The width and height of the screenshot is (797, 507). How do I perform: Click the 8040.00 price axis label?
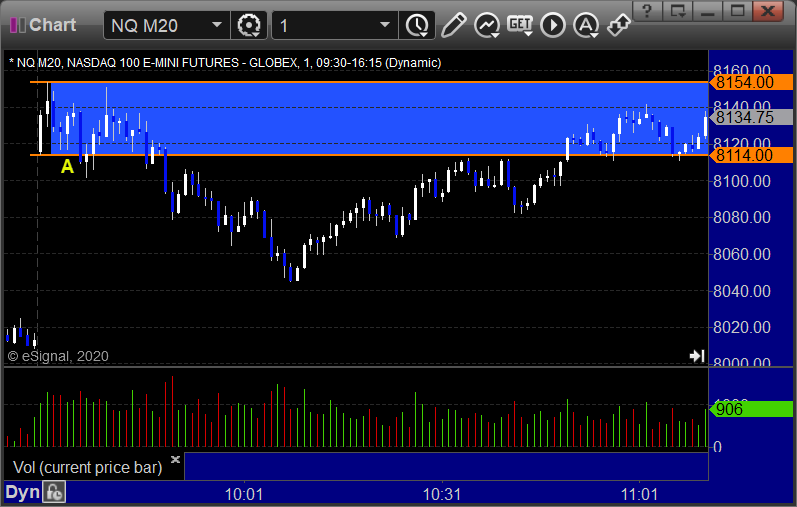(x=742, y=291)
